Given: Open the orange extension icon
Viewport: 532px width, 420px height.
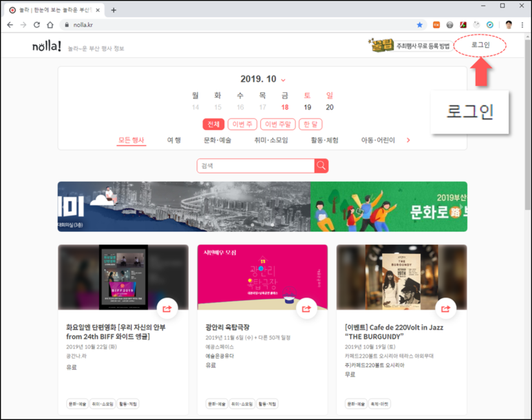Looking at the screenshot, I should click(x=436, y=25).
